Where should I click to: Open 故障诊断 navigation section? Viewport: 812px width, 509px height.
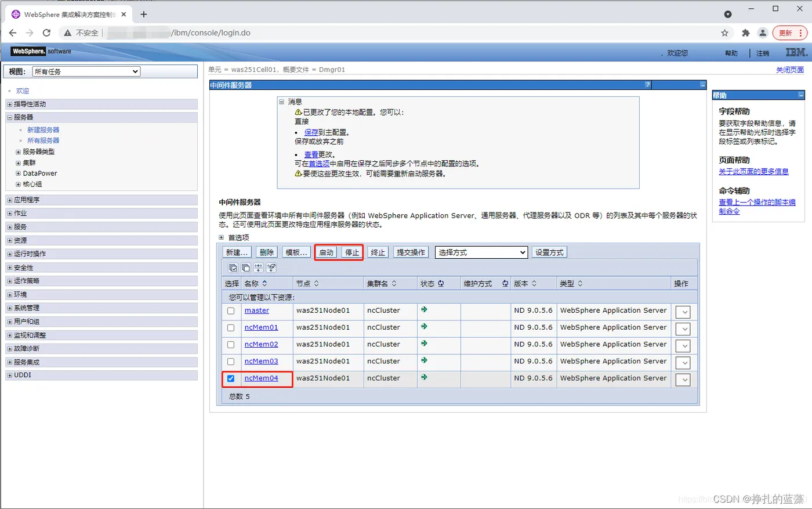coord(101,348)
